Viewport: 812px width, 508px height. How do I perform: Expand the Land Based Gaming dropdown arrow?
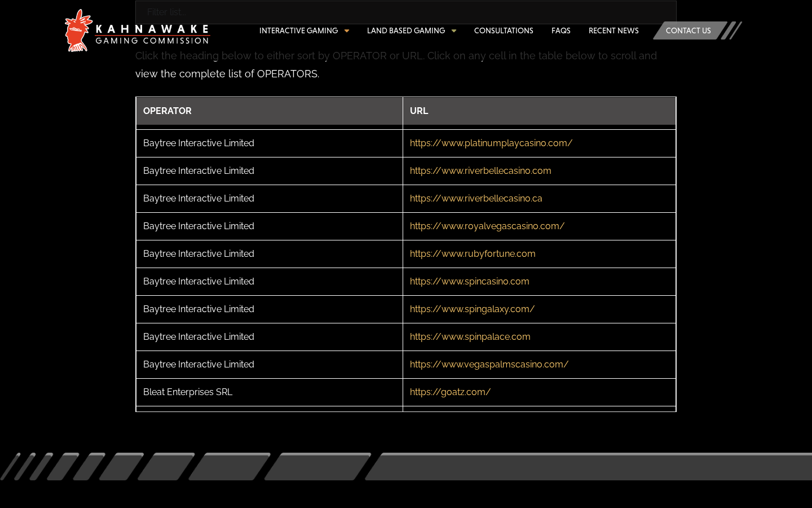pyautogui.click(x=454, y=31)
